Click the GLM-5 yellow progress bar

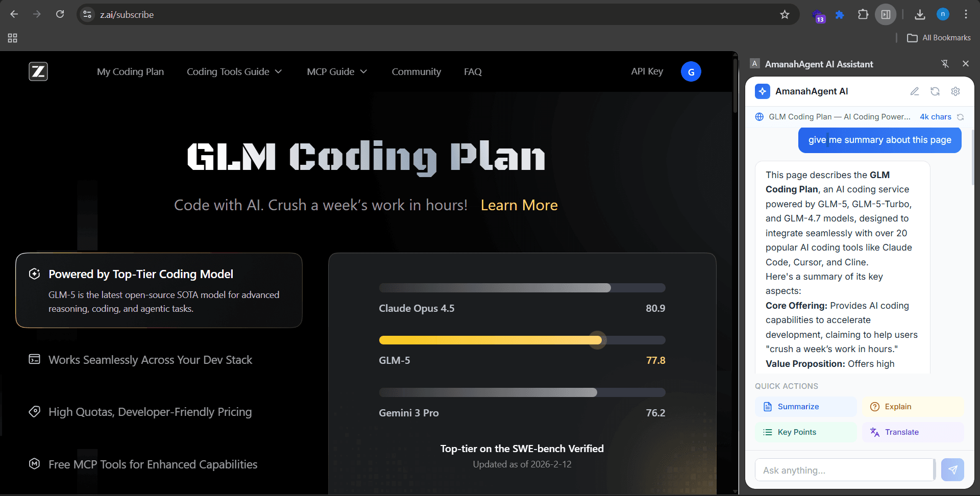click(522, 340)
